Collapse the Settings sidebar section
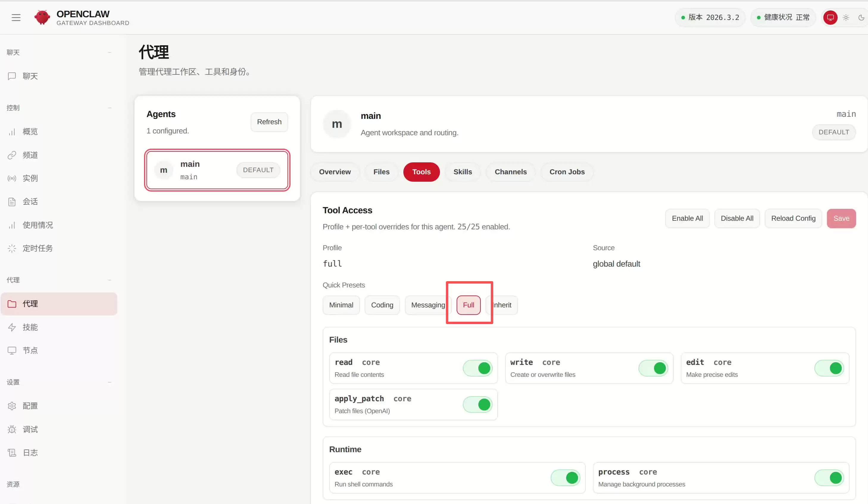The width and height of the screenshot is (868, 504). [110, 382]
